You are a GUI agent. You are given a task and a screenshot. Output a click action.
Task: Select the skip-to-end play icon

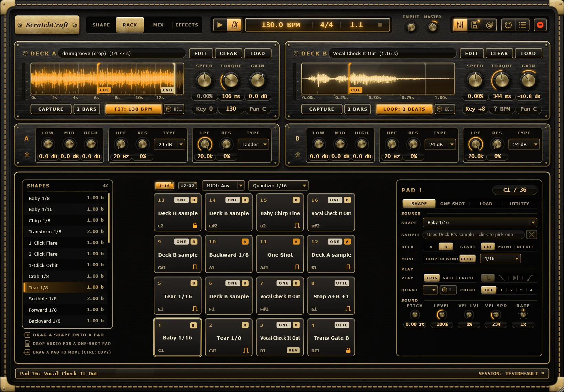[516, 278]
